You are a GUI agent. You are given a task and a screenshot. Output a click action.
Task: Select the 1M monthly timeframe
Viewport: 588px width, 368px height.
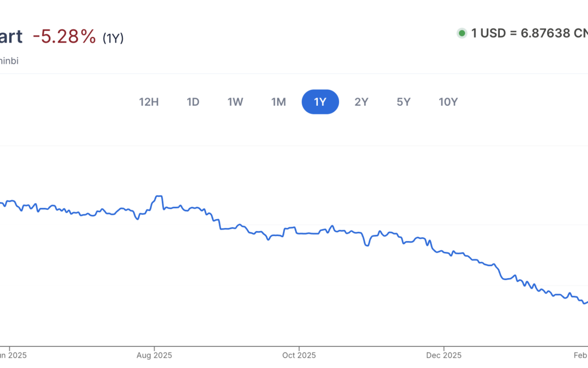tap(278, 101)
